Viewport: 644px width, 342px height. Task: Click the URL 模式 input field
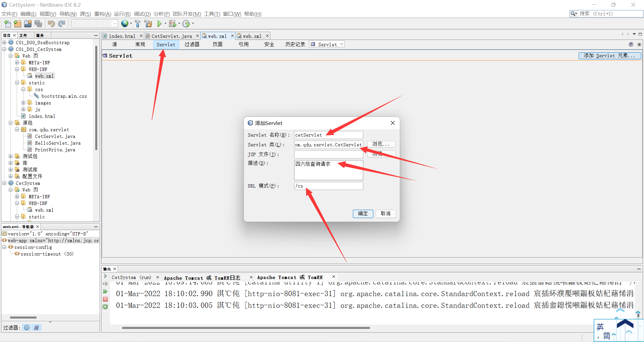coord(328,186)
